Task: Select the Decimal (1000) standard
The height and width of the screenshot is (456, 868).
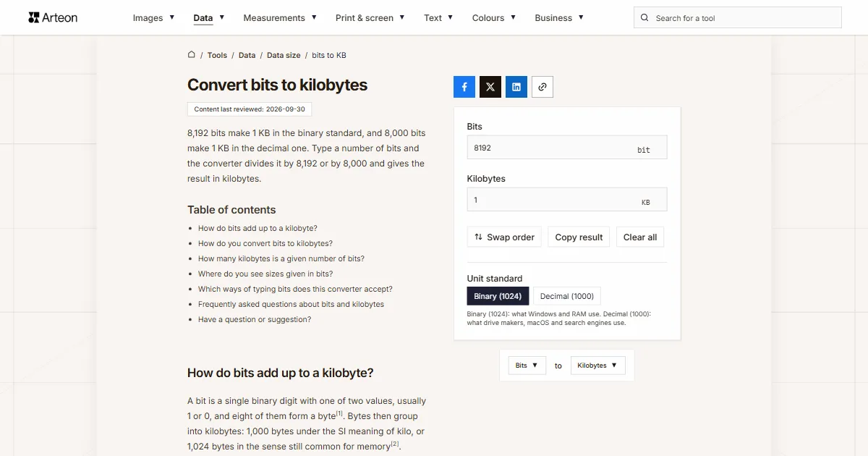Action: (x=567, y=296)
